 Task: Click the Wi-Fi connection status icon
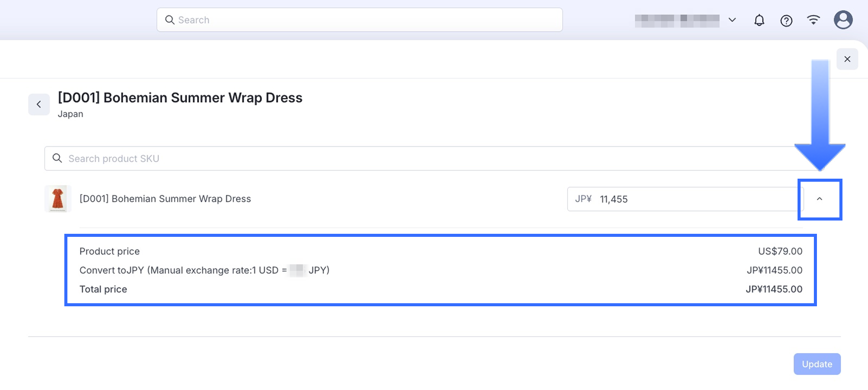tap(813, 20)
